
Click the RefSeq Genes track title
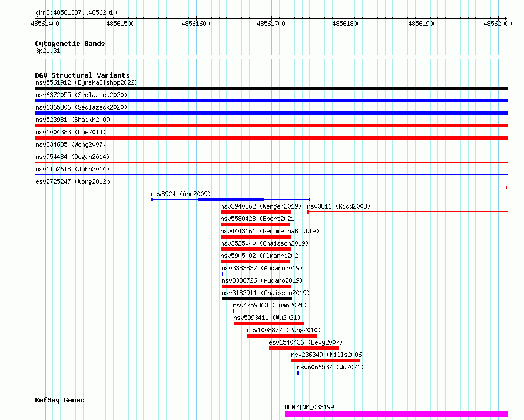pos(59,400)
